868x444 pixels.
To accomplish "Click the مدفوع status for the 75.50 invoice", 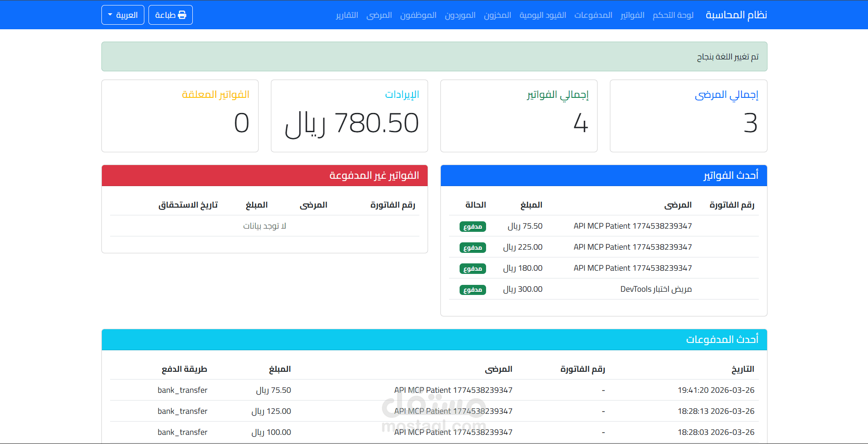I will pos(472,226).
